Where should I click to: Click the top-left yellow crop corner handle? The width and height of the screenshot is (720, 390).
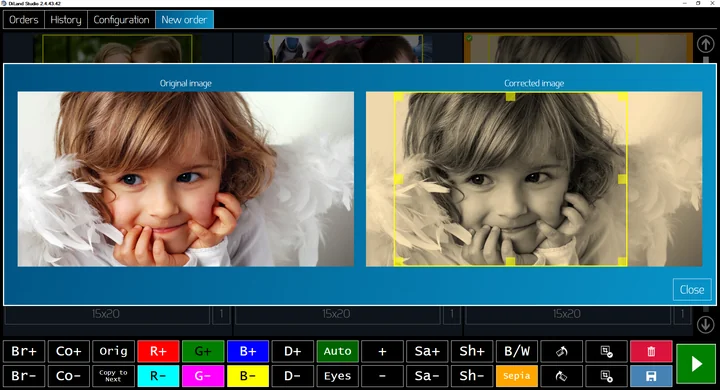399,96
